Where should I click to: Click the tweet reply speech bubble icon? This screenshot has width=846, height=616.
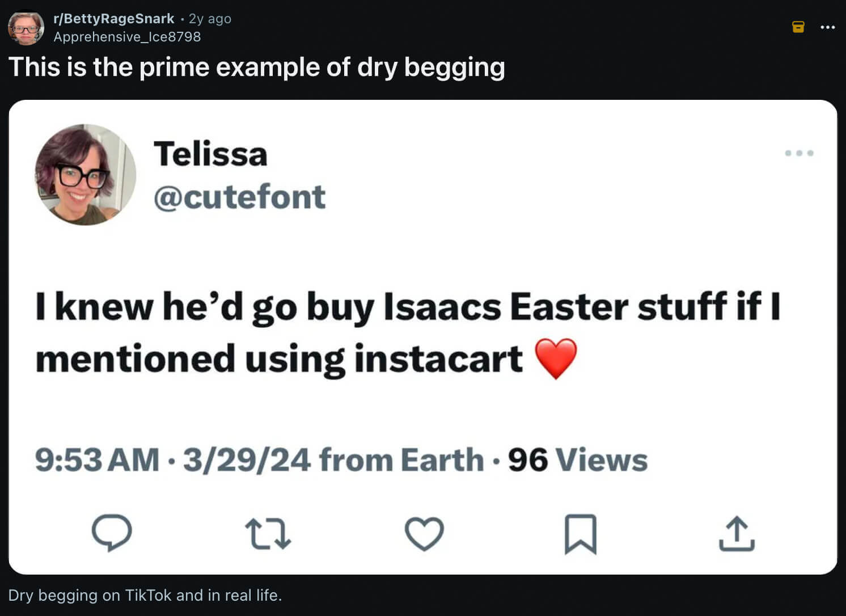(x=112, y=533)
